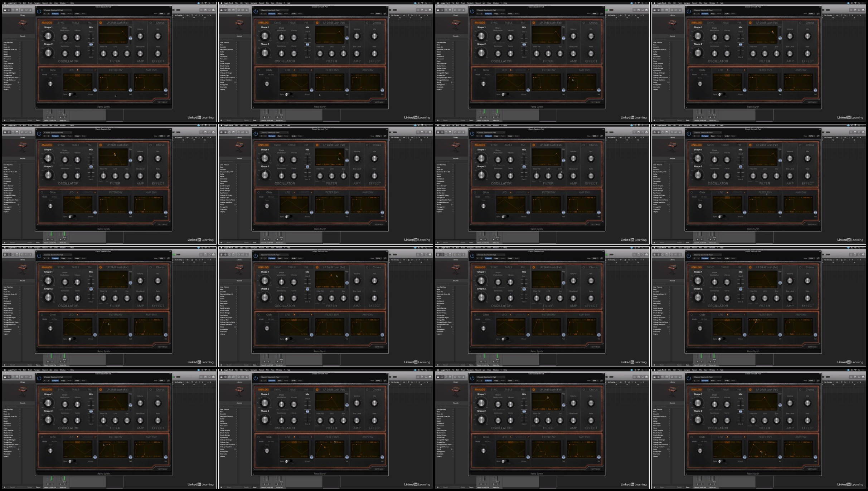Open the Track menu in top-right frame
The image size is (868, 491).
click(x=680, y=3)
